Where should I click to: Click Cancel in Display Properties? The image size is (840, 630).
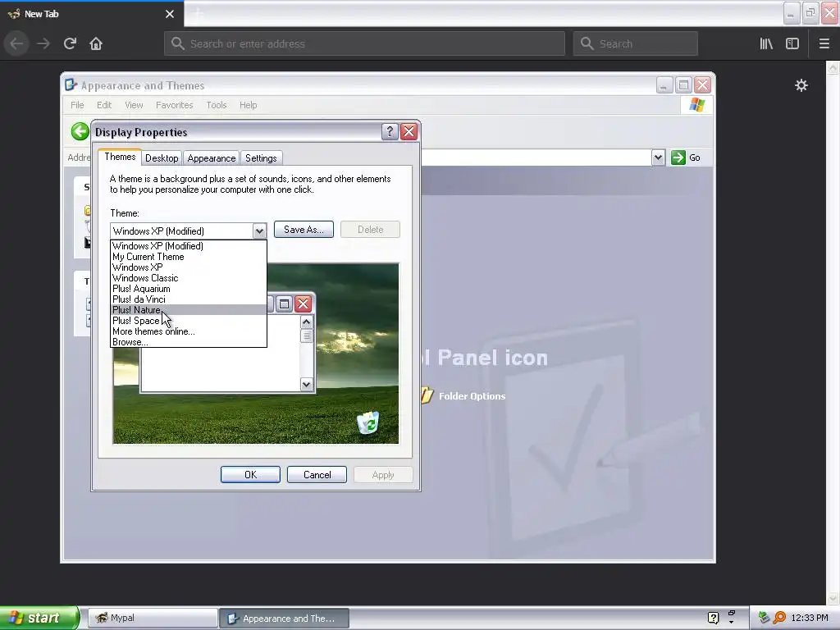[x=317, y=475]
